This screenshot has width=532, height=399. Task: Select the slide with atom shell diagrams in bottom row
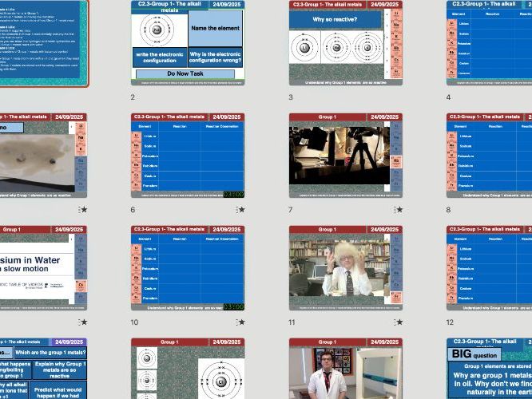tap(188, 369)
